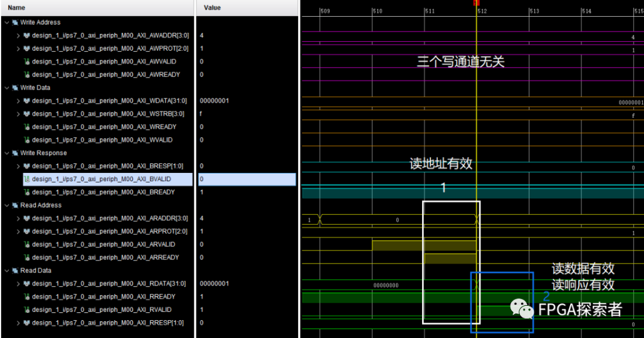
Task: Click the highlighted BVALID value cell
Action: click(x=247, y=179)
